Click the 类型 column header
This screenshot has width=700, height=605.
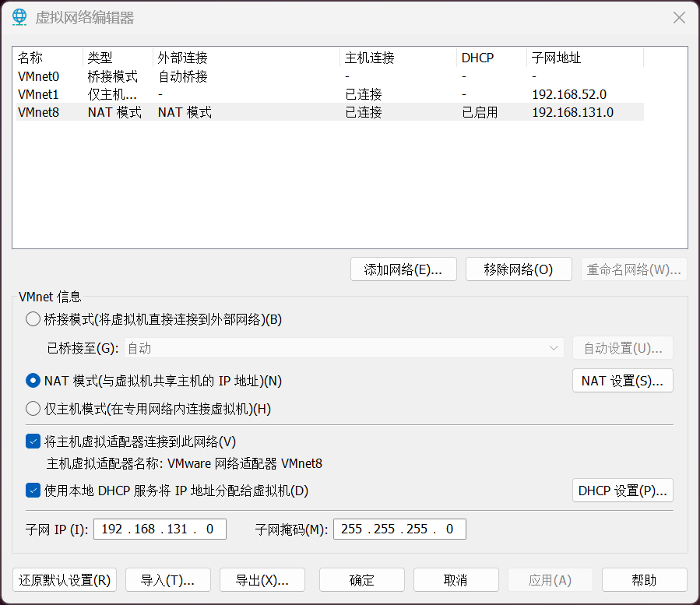pyautogui.click(x=118, y=58)
